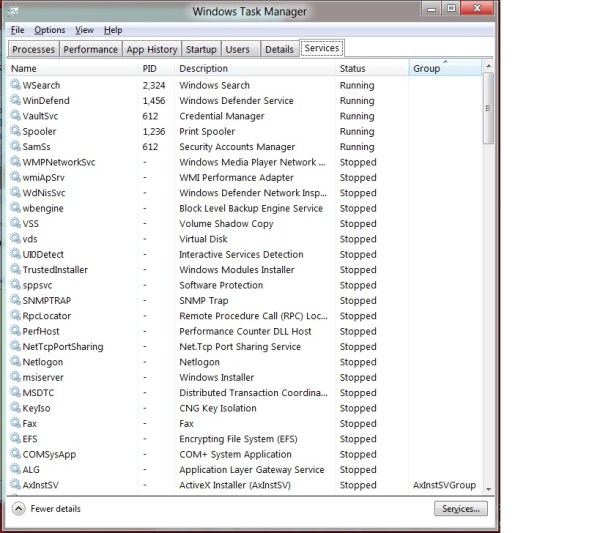
Task: Click the WSearch service gear icon
Action: (x=15, y=86)
